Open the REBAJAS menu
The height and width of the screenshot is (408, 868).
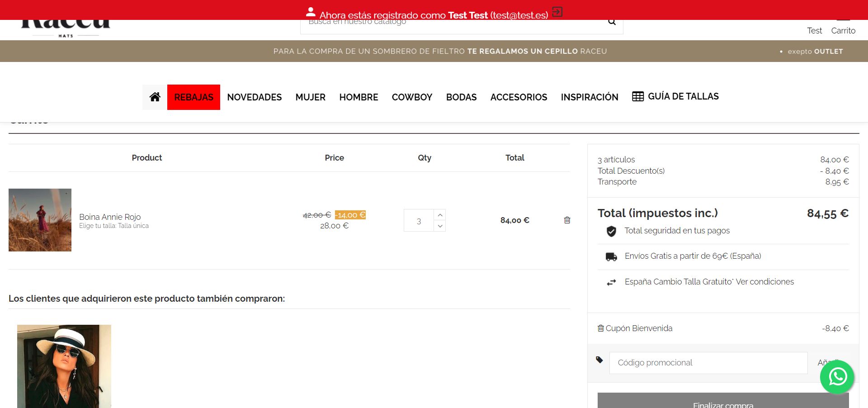[193, 97]
